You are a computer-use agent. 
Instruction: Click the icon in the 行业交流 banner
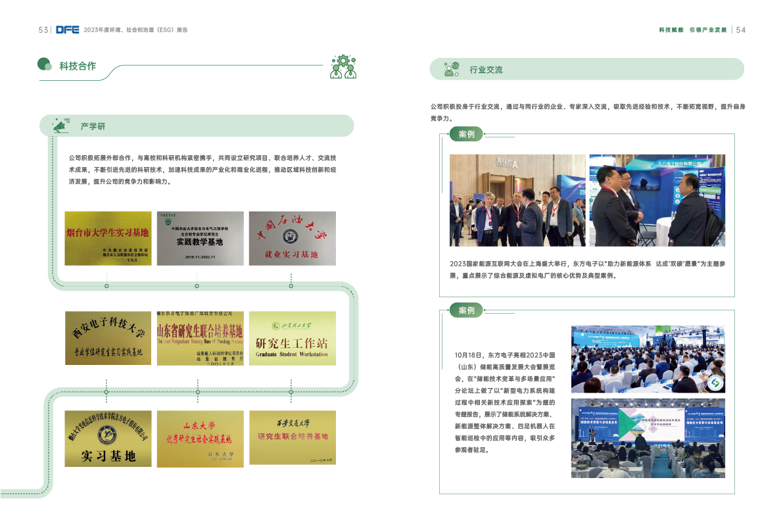pyautogui.click(x=451, y=69)
